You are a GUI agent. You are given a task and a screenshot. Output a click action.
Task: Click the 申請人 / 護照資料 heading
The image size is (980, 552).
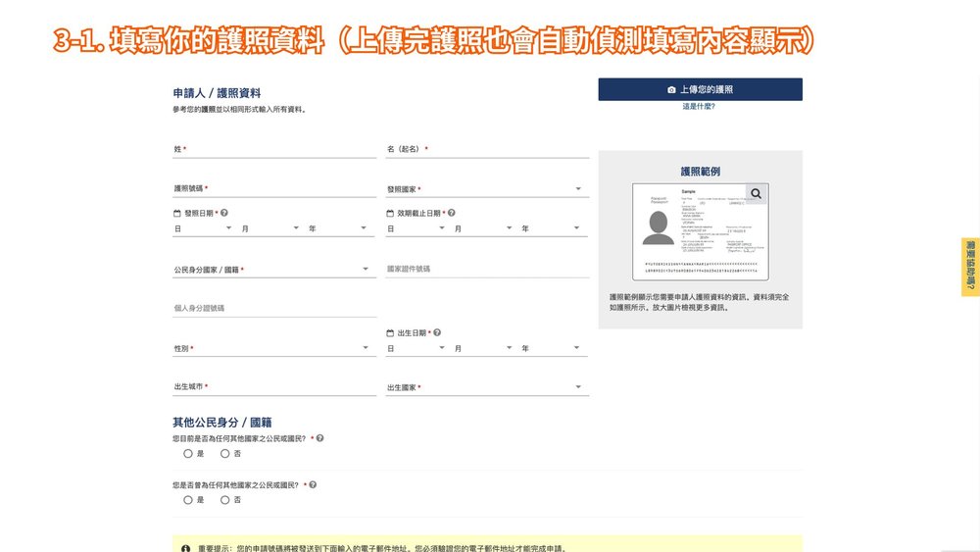pyautogui.click(x=217, y=93)
